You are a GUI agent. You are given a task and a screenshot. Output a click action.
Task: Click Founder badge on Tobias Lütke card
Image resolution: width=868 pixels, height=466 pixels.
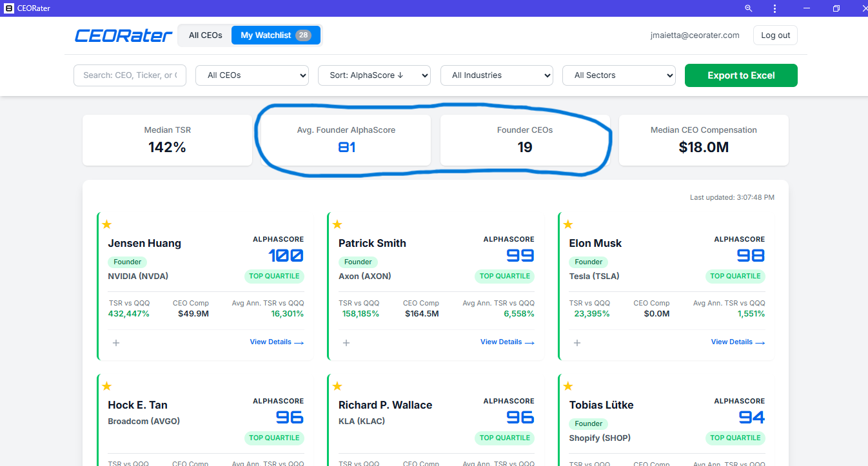click(589, 423)
